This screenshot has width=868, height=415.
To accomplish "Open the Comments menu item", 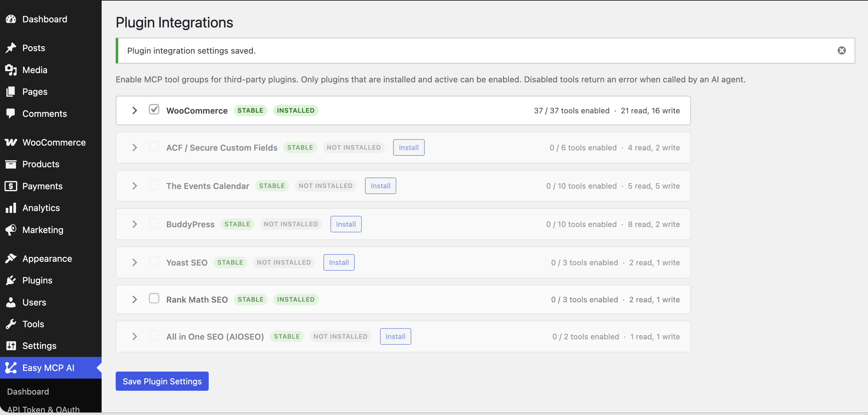I will click(50, 113).
